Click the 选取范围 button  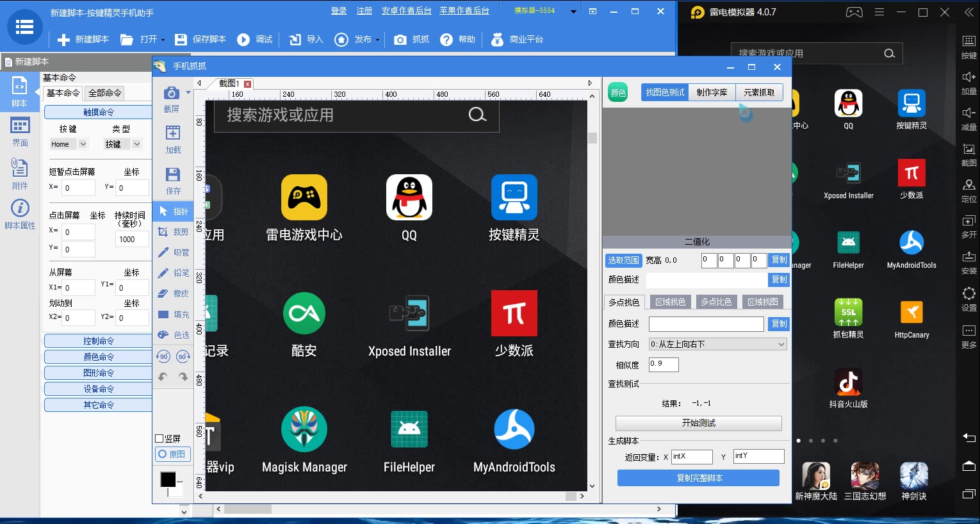623,260
